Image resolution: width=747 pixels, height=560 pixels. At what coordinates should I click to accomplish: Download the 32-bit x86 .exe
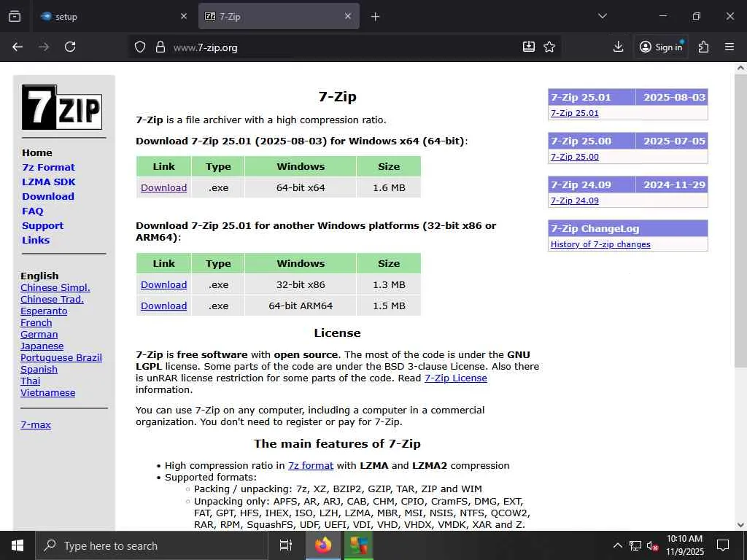pos(164,285)
